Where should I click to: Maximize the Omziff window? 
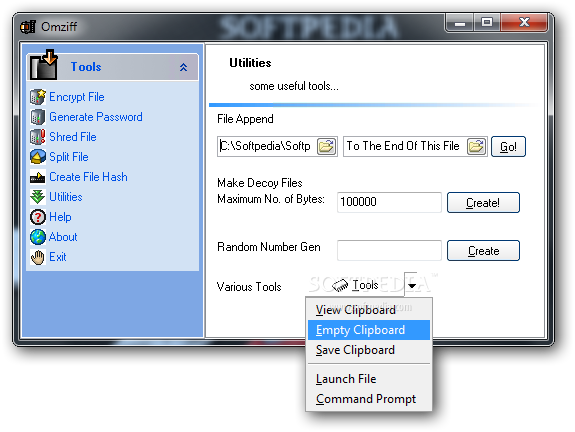[x=487, y=23]
